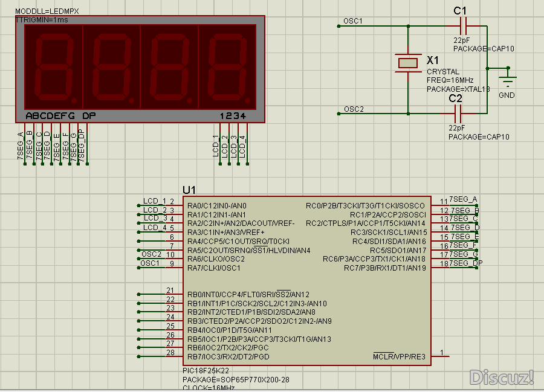This screenshot has width=544, height=392.
Task: Click the LCD_1 net label at pin 2
Action: tap(155, 201)
